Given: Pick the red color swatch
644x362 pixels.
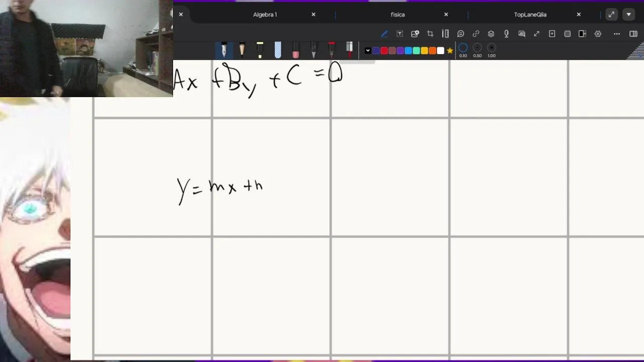Looking at the screenshot, I should pos(384,51).
